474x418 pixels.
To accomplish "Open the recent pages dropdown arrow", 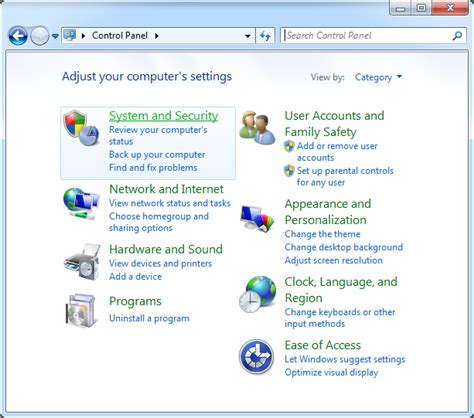I will (55, 36).
